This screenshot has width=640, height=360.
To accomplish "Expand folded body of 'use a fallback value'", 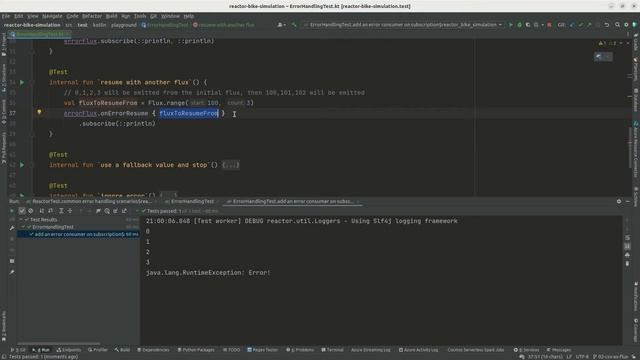I will pos(231,165).
